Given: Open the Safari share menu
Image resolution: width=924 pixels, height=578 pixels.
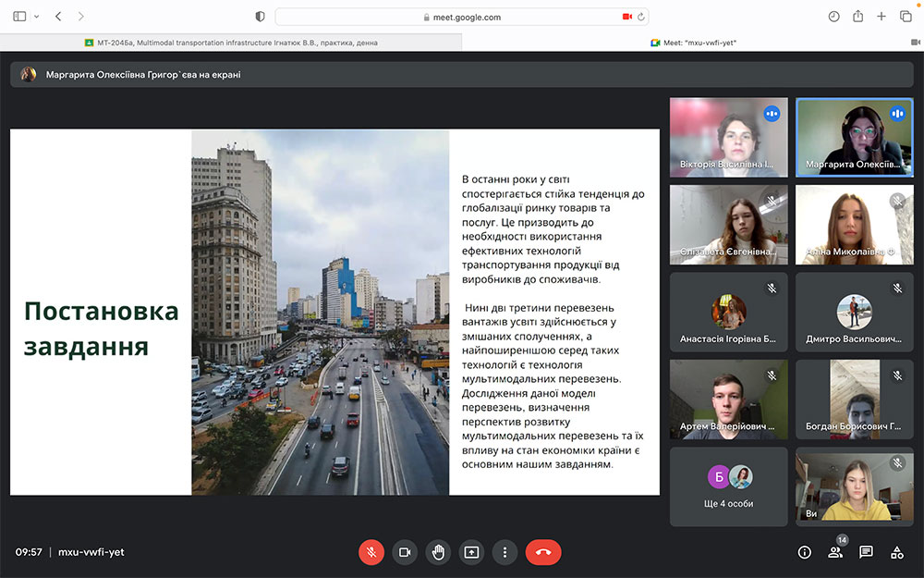Looking at the screenshot, I should click(857, 17).
